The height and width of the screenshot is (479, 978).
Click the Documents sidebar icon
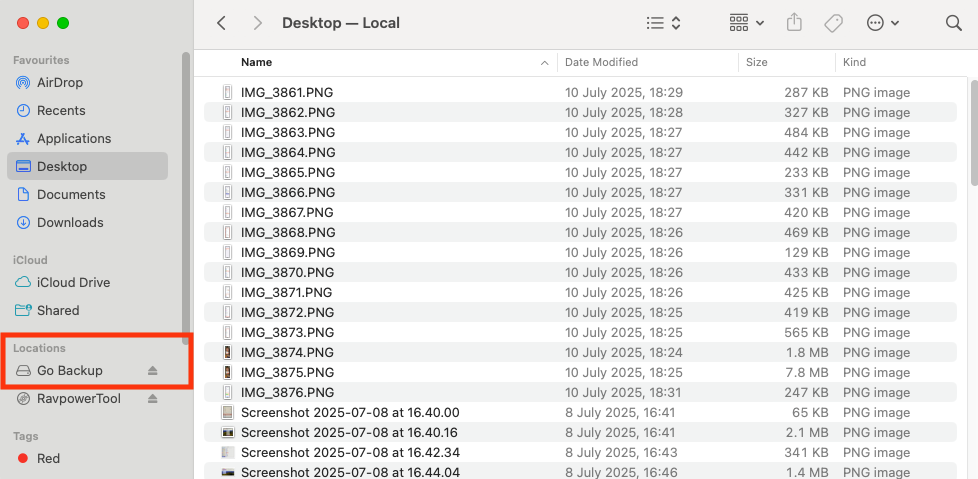(x=23, y=195)
